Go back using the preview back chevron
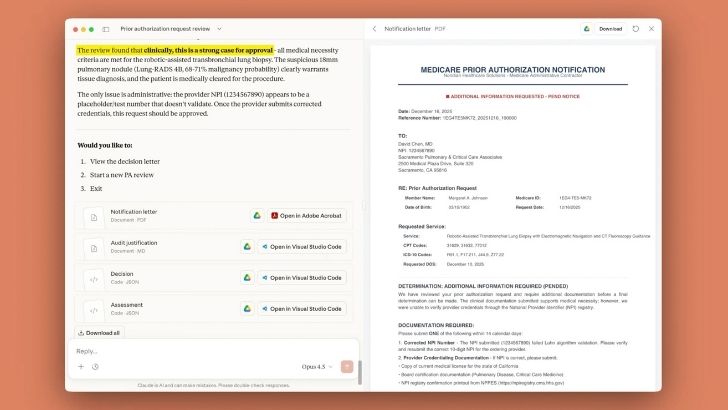The image size is (728, 410). click(374, 29)
